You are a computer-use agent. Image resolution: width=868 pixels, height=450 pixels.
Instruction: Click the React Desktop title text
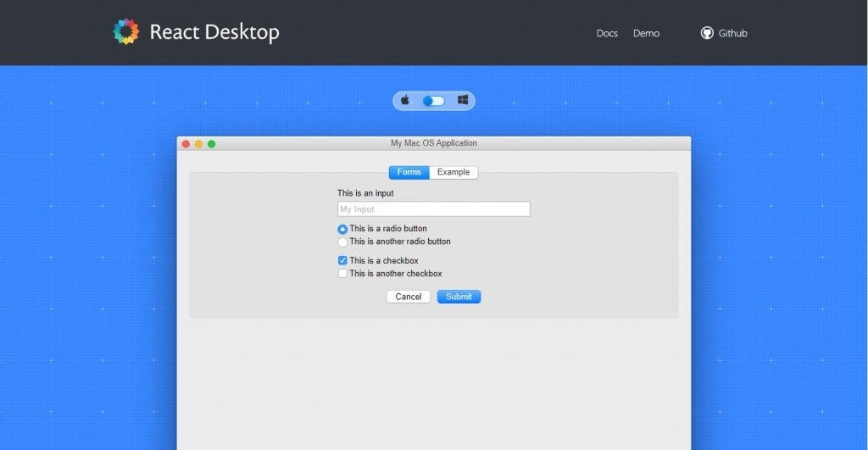(x=214, y=32)
